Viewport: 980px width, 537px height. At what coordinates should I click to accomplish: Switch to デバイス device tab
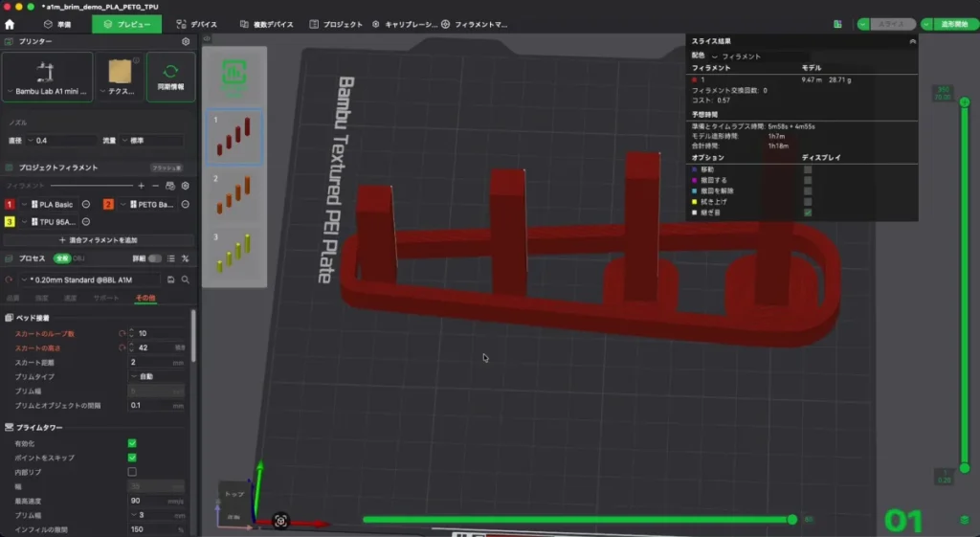(x=197, y=24)
